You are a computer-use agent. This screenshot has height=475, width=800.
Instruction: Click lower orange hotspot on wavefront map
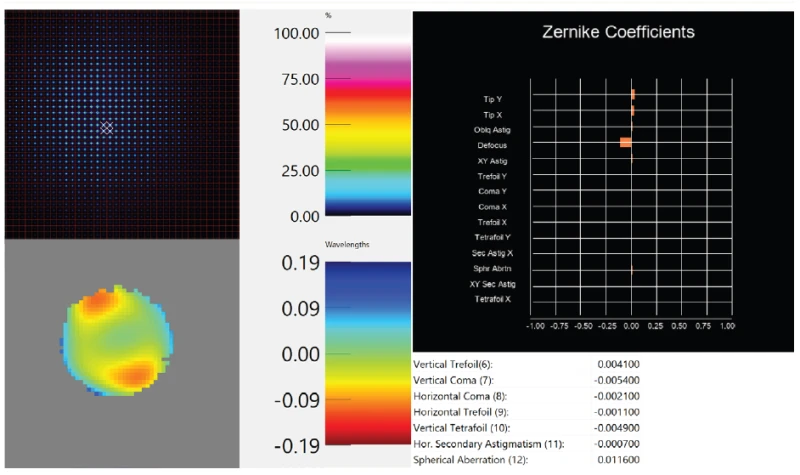click(x=138, y=373)
